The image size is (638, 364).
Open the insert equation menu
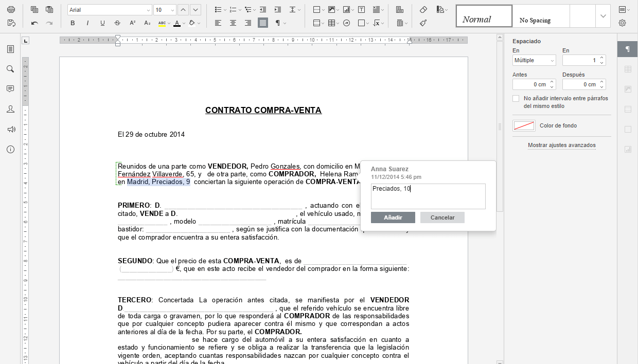[x=379, y=23]
